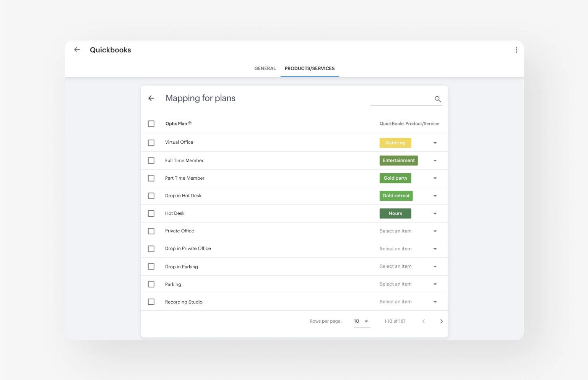Tick the Recording Studio checkbox

coord(151,302)
